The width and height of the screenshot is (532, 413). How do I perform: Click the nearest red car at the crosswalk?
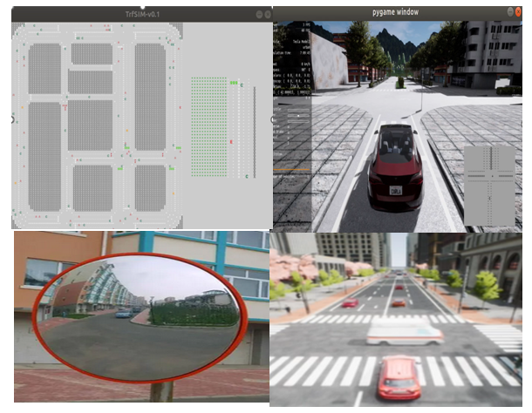click(x=399, y=376)
